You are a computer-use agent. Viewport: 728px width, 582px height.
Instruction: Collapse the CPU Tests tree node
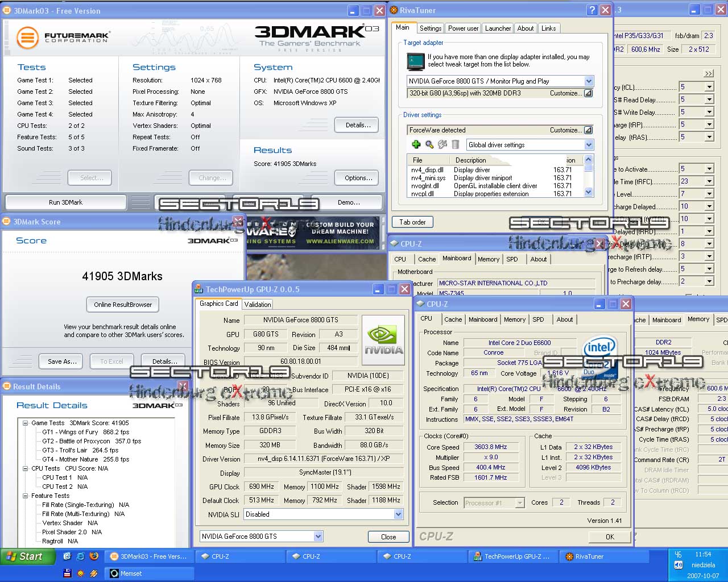pos(26,468)
